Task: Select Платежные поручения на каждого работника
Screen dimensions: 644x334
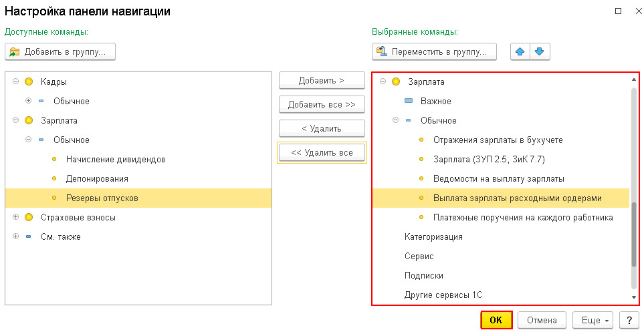Action: tap(523, 218)
